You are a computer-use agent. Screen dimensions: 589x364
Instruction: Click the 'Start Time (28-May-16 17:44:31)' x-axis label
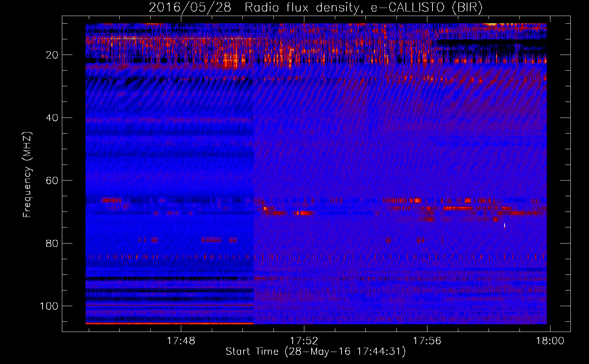click(x=315, y=352)
